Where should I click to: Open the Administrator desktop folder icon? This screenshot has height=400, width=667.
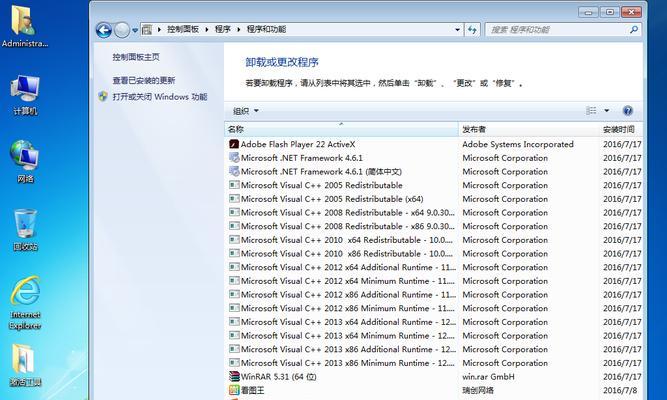point(25,26)
